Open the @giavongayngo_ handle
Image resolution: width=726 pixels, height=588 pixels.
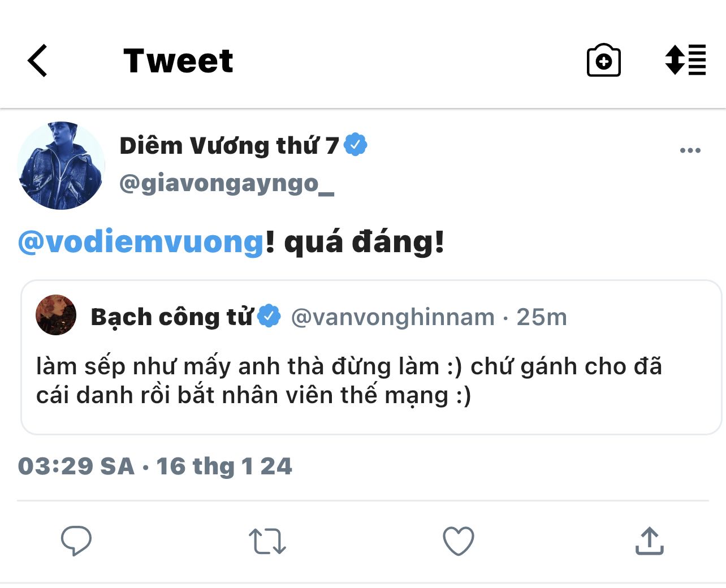click(227, 184)
